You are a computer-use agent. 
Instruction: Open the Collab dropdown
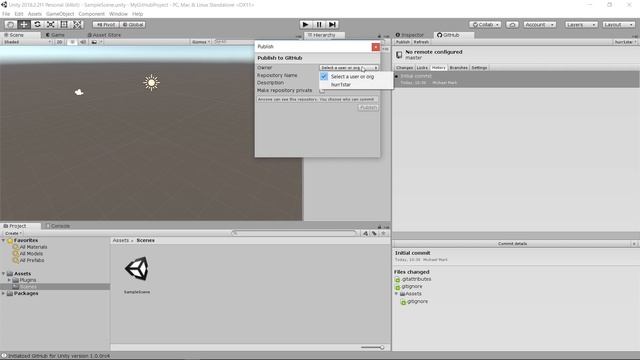pos(485,25)
